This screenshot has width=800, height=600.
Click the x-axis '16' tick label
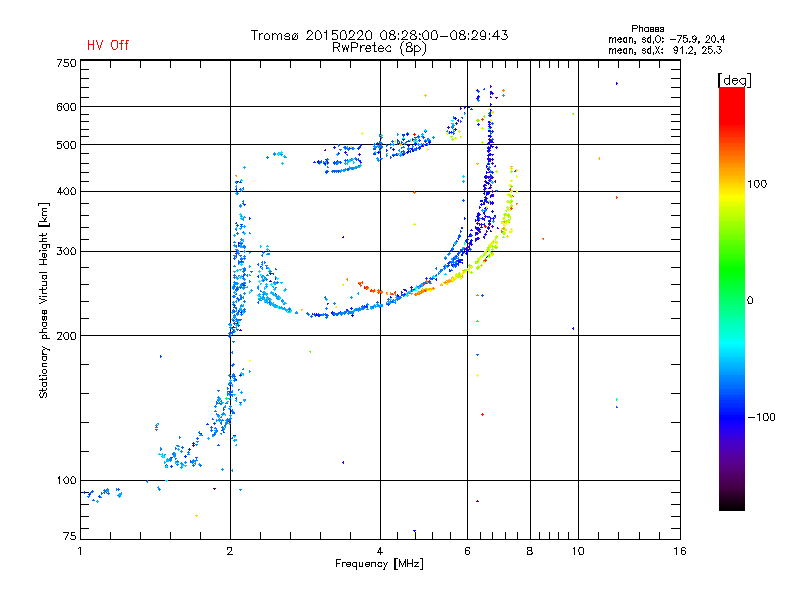pos(680,551)
